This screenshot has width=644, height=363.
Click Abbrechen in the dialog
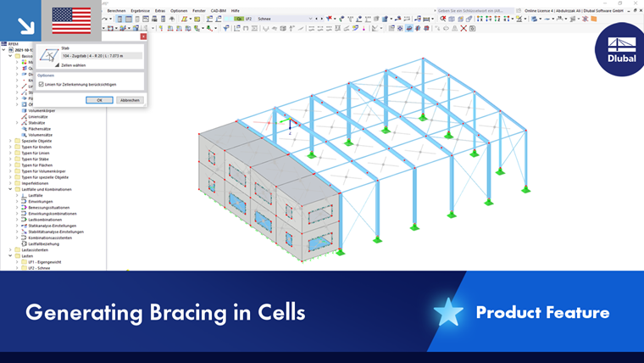[130, 100]
